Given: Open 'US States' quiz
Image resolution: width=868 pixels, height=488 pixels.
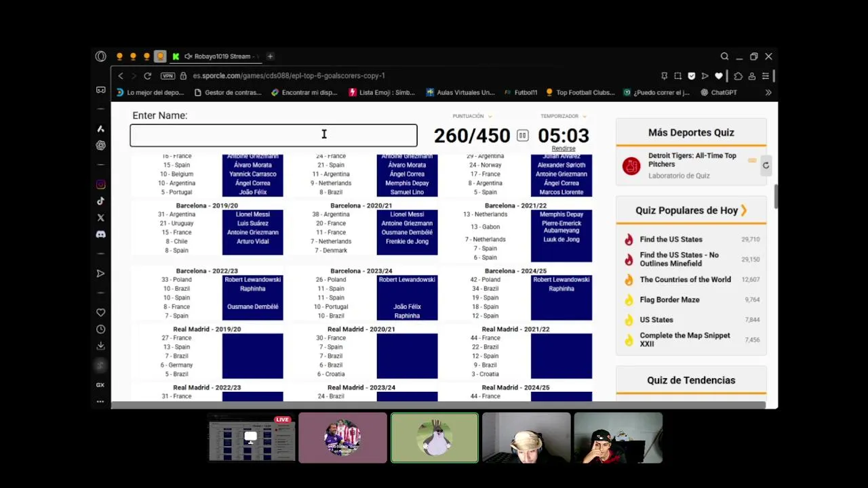Looking at the screenshot, I should (656, 320).
